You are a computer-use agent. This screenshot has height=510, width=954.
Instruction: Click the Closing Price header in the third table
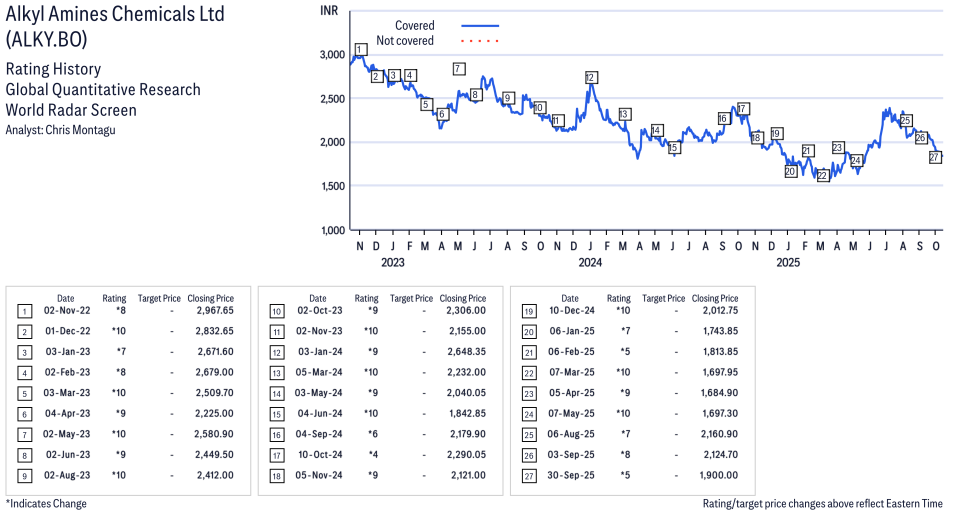click(x=715, y=298)
